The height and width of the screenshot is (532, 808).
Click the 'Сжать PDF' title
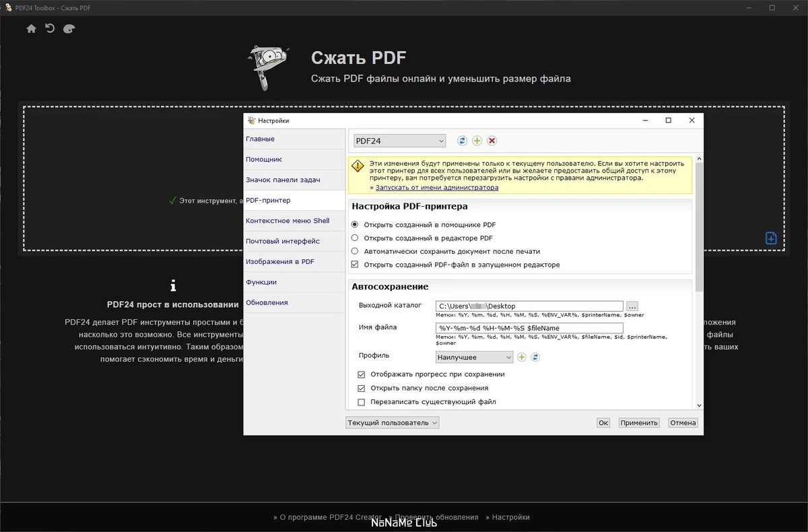point(359,58)
